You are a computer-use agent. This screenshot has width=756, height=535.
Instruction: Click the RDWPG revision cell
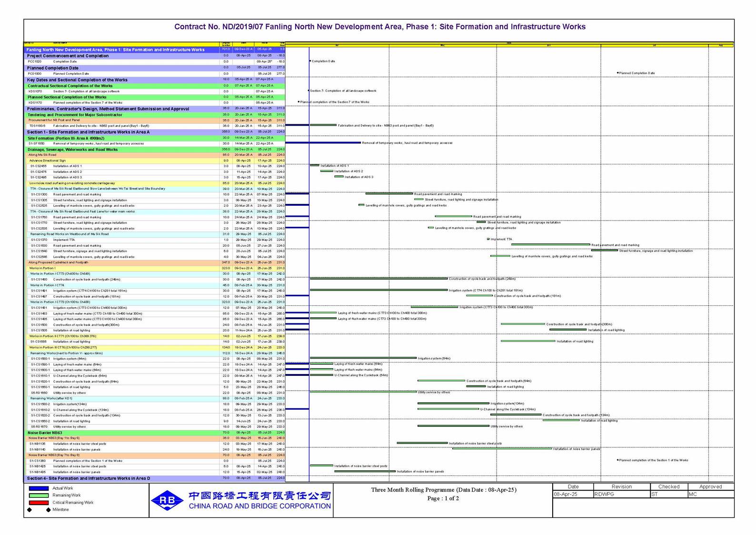[x=621, y=495]
